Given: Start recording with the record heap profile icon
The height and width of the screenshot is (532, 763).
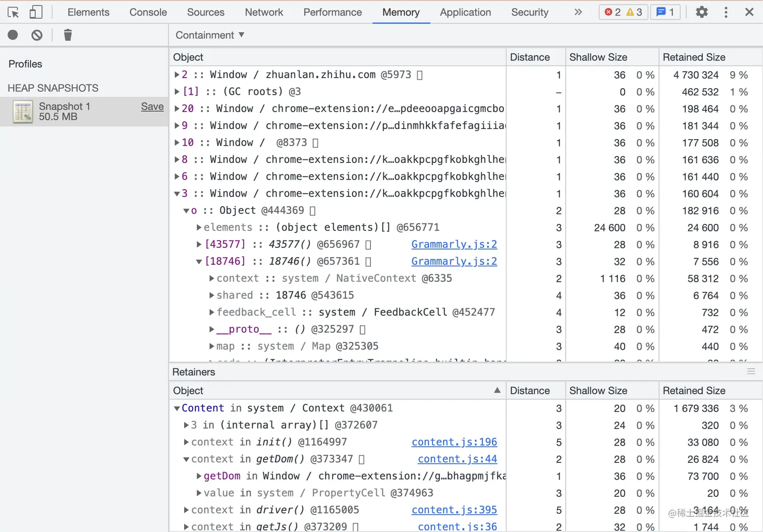Looking at the screenshot, I should (13, 35).
